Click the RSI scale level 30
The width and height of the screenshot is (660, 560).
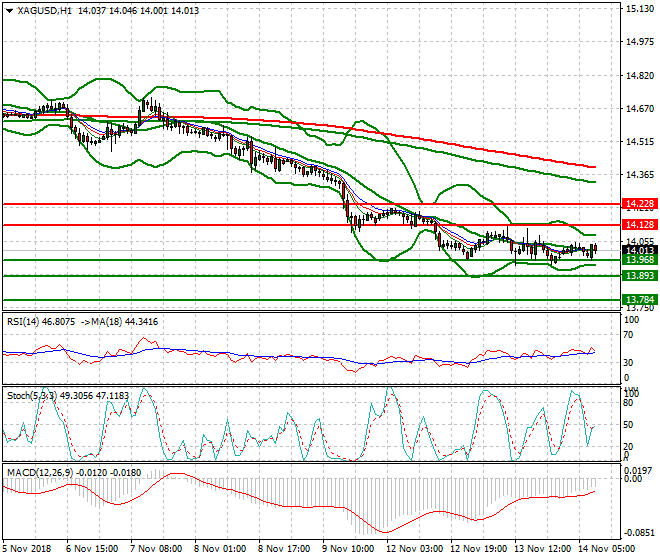pyautogui.click(x=630, y=362)
